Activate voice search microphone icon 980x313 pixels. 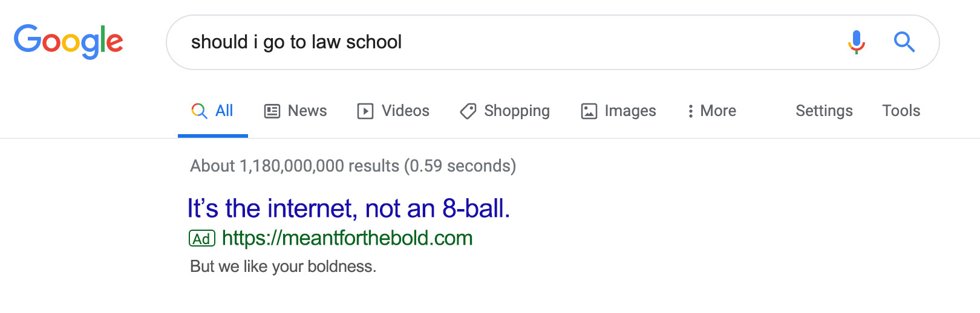pyautogui.click(x=856, y=42)
